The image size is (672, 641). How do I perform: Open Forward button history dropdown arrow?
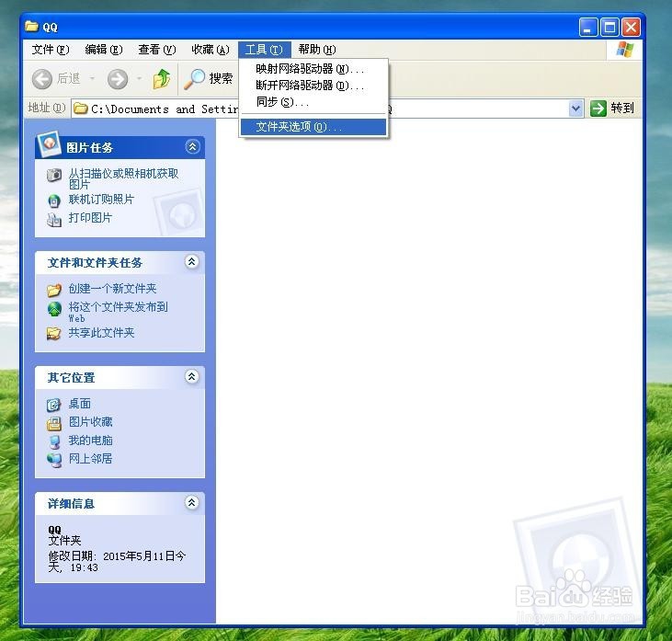140,79
